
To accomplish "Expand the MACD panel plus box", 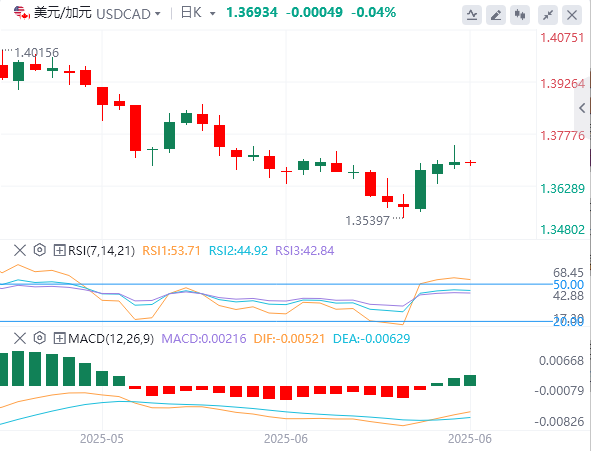I will click(60, 338).
